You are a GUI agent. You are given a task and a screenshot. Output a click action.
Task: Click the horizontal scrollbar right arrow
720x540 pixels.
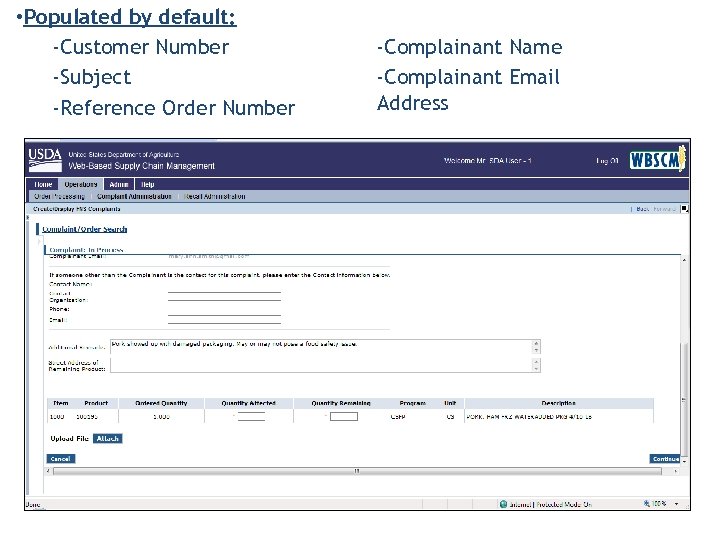coord(675,471)
